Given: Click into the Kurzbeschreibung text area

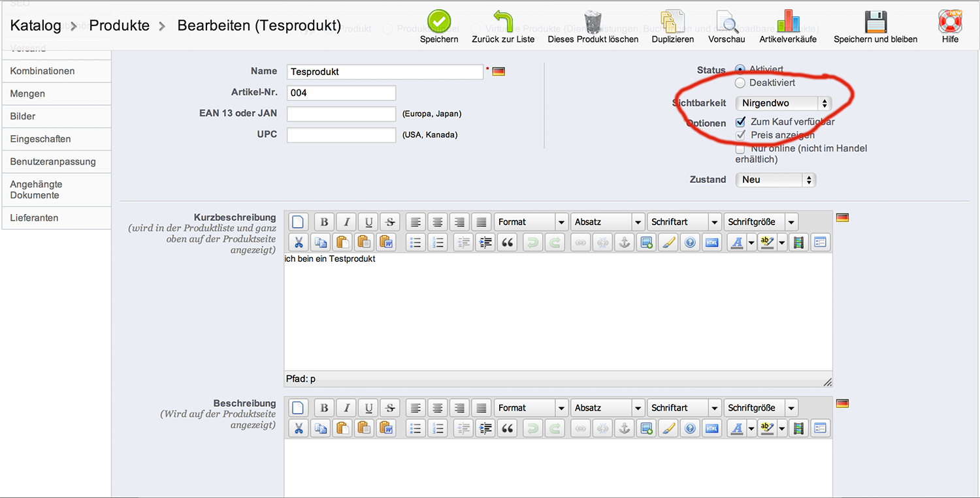Looking at the screenshot, I should point(558,313).
